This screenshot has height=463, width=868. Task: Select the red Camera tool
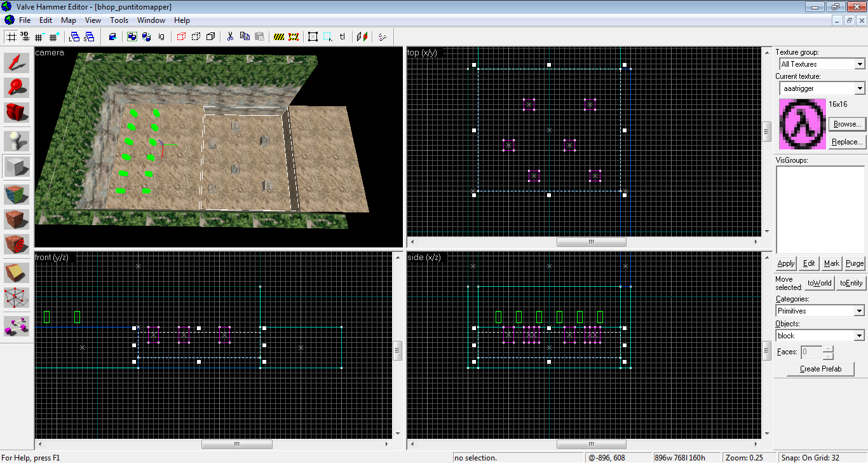[17, 113]
